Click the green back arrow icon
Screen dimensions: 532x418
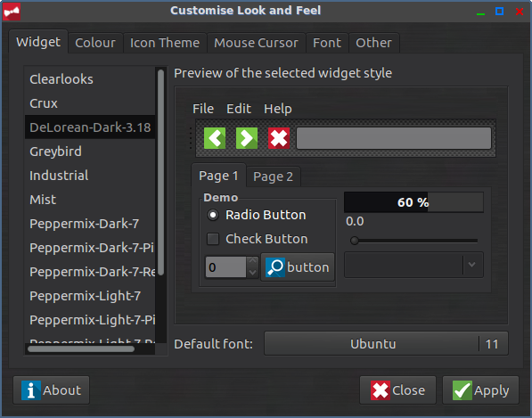(215, 138)
